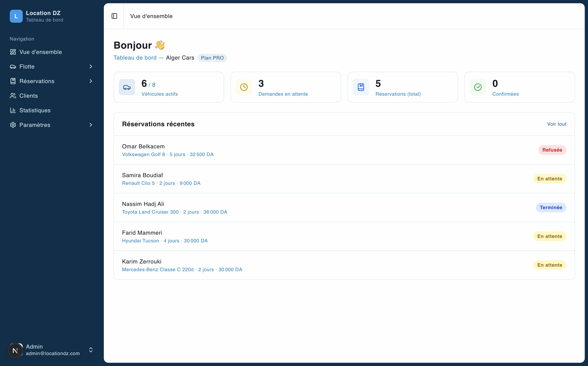Click the car icon in Véhicules actifs card
Screen dimensions: 588x366
127,87
